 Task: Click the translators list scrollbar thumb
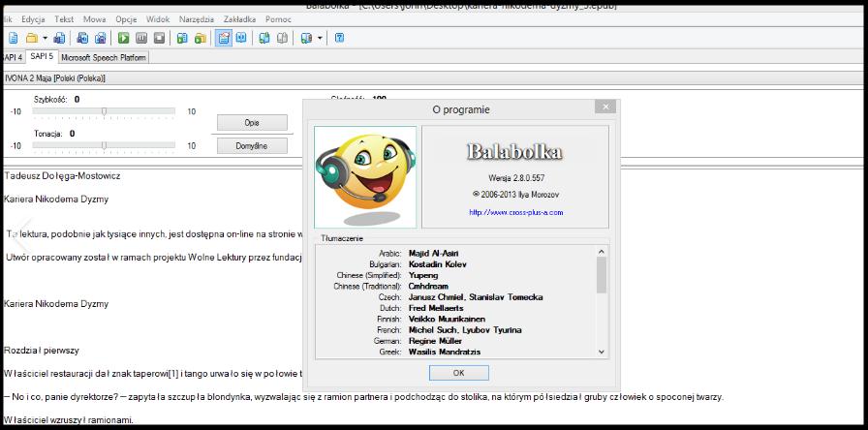pos(602,274)
